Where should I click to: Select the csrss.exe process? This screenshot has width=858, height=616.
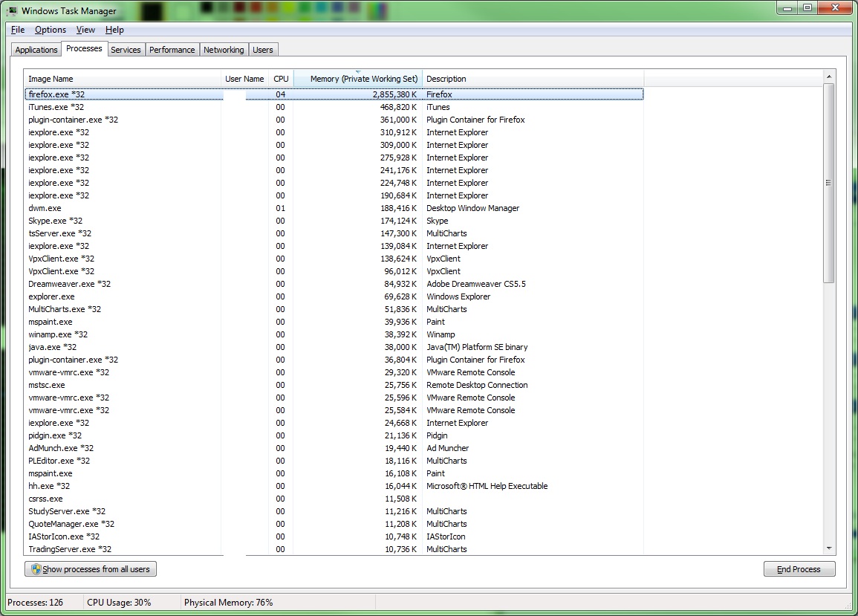click(x=334, y=499)
